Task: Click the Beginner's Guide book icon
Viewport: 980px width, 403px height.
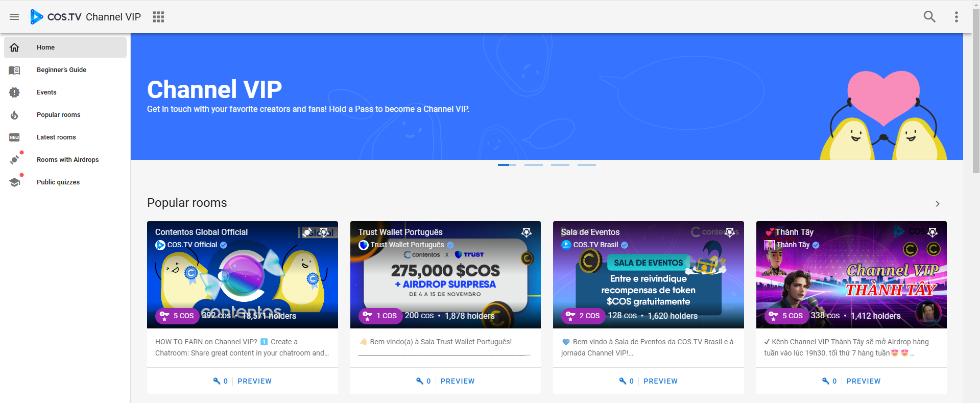Action: tap(14, 70)
